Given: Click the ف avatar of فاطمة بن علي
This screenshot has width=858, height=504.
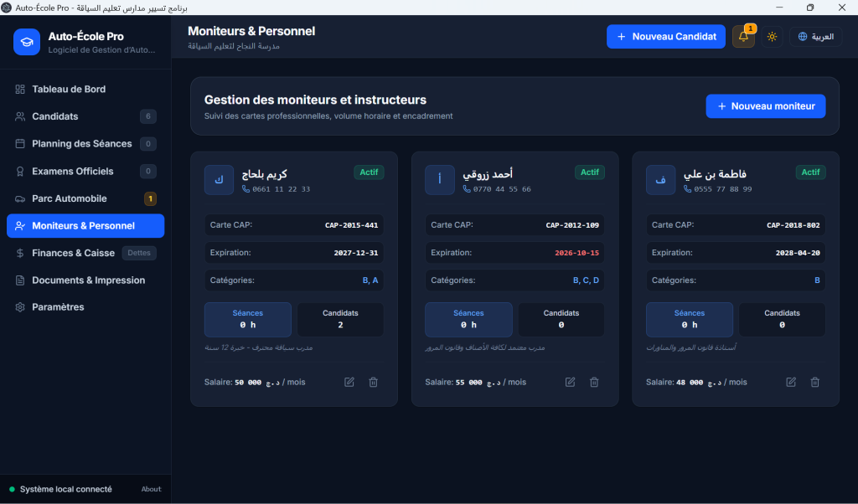Looking at the screenshot, I should coord(660,180).
